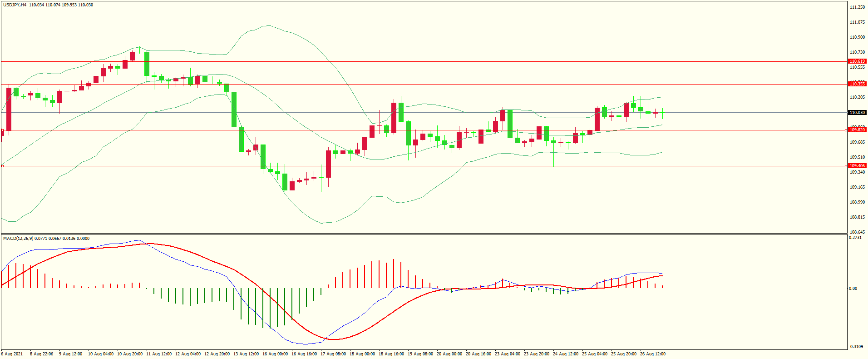Click the 13 Aug 12:00 time label
Screen dimensions: 868x359
click(246, 354)
